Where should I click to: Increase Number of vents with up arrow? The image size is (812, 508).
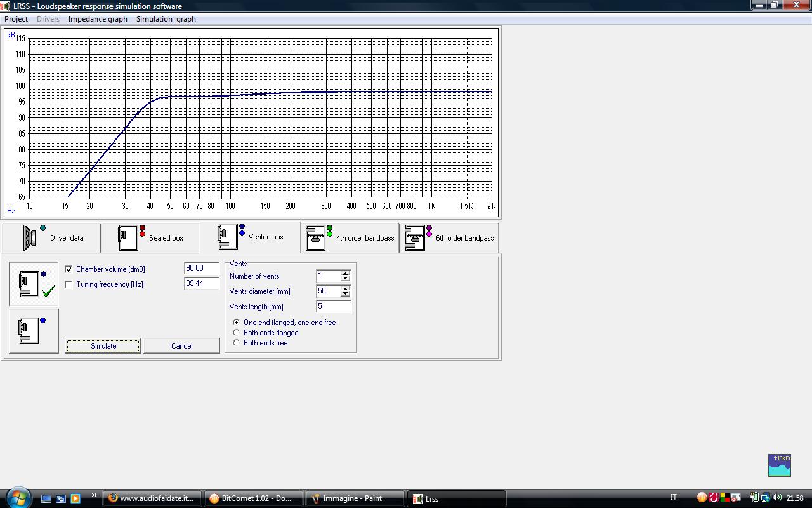[x=345, y=274]
